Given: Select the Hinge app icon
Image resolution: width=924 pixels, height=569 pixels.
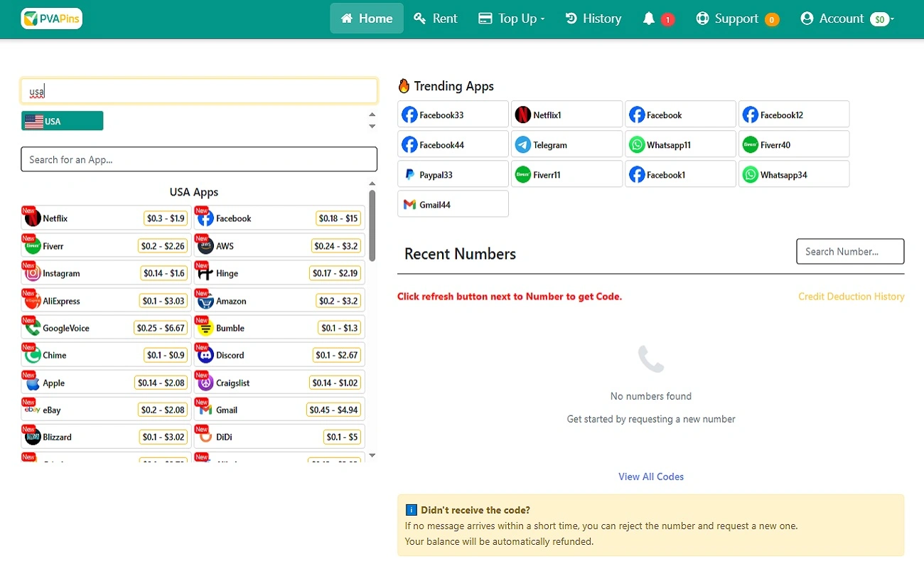Looking at the screenshot, I should pyautogui.click(x=206, y=273).
